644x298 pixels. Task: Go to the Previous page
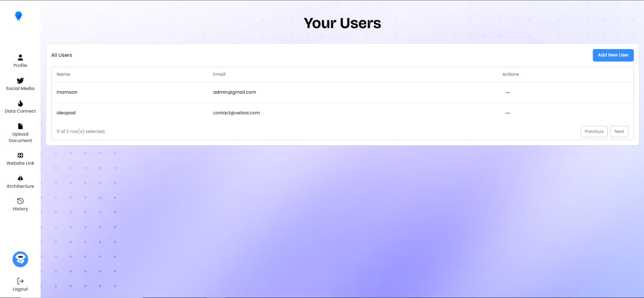pos(594,132)
